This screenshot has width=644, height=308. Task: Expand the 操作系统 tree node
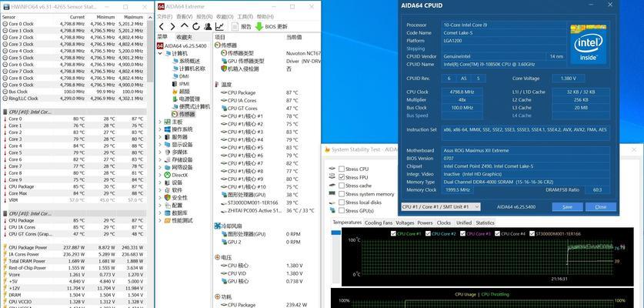click(x=161, y=129)
